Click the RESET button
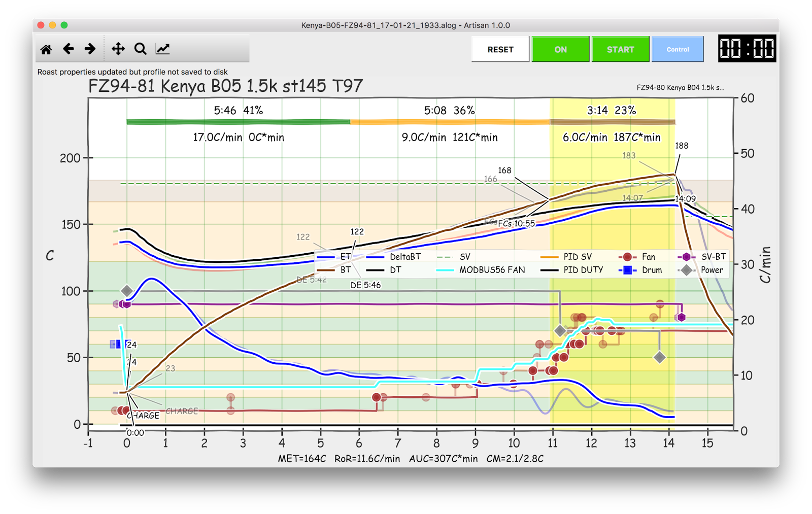812x514 pixels. point(500,49)
